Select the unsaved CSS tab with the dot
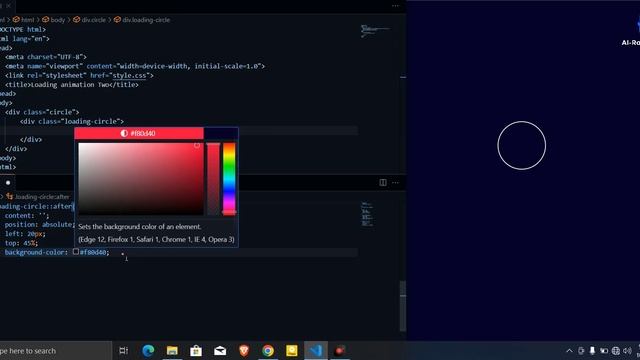640x360 pixels. [x=8, y=182]
